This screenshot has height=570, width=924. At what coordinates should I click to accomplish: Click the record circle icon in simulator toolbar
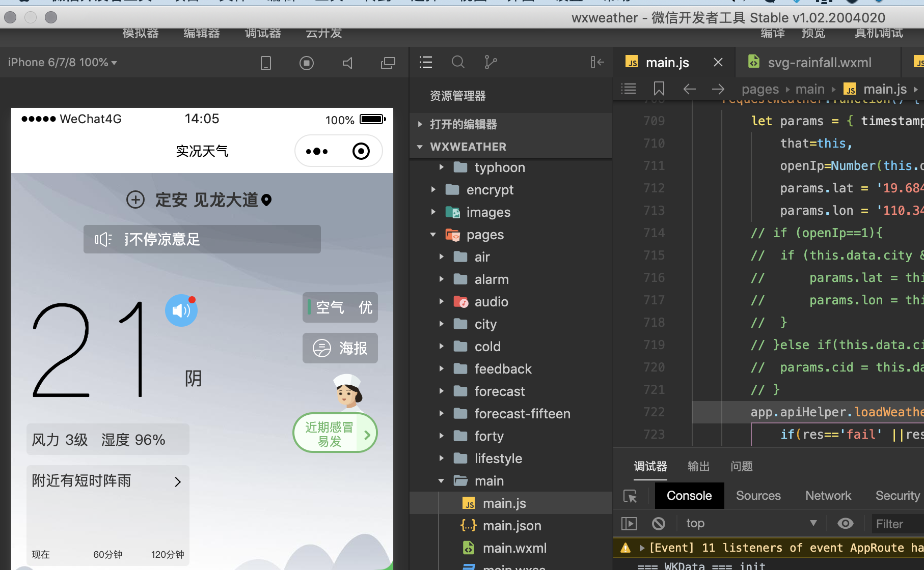(307, 63)
